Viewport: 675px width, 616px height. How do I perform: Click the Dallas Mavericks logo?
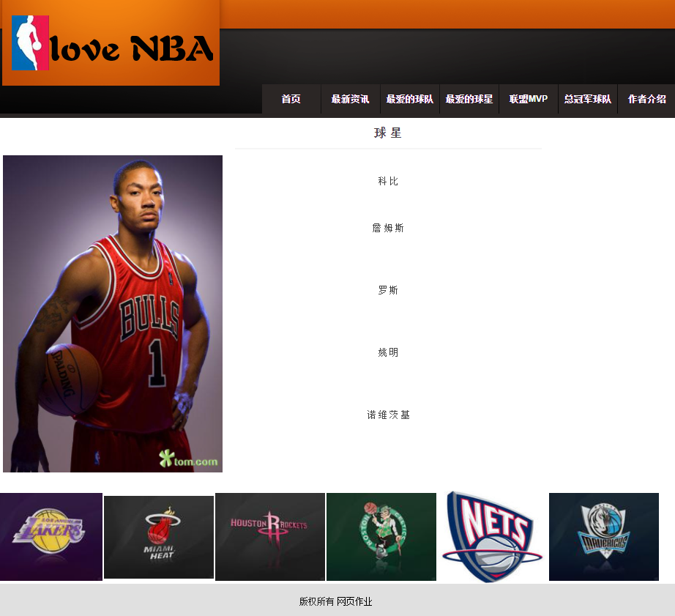coord(603,536)
